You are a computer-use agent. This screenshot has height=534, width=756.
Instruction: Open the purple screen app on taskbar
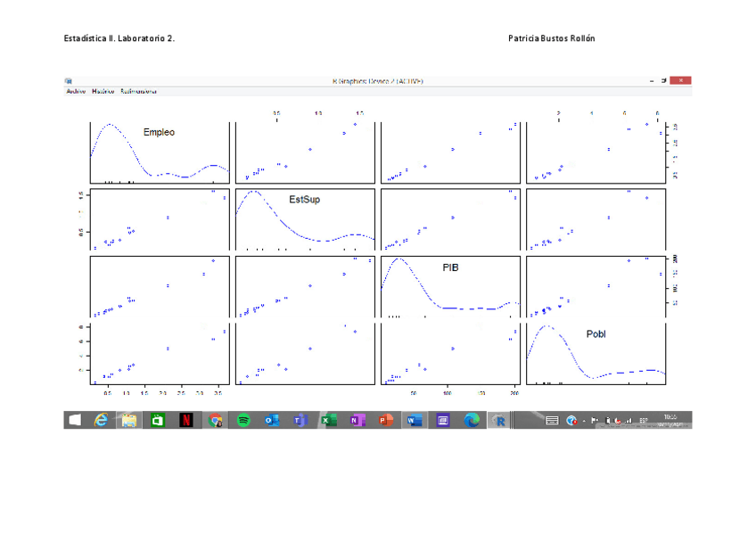[442, 420]
